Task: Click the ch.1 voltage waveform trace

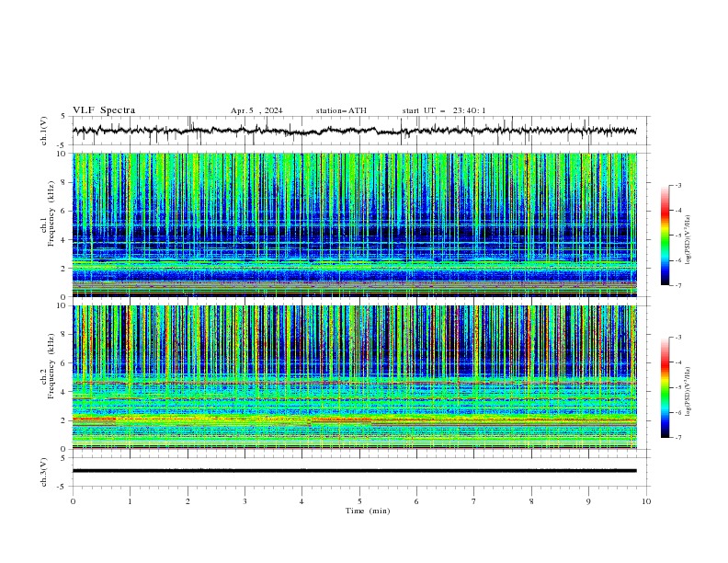Action: (x=354, y=131)
